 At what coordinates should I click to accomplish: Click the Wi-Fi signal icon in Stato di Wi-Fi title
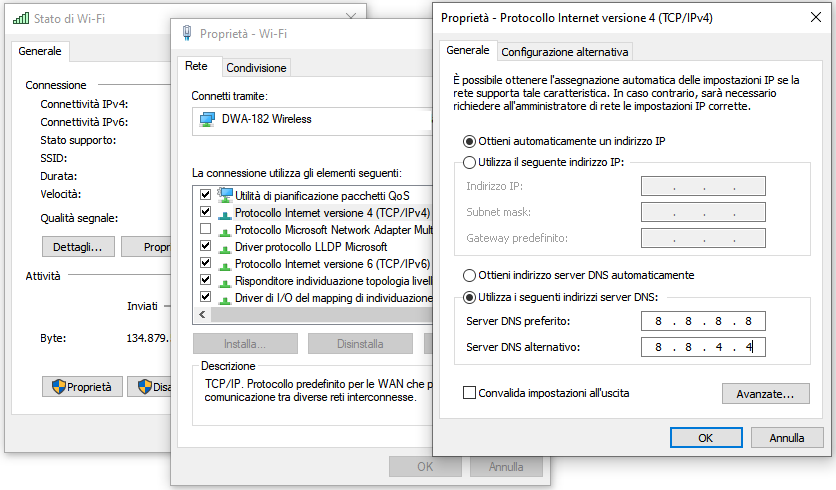20,18
